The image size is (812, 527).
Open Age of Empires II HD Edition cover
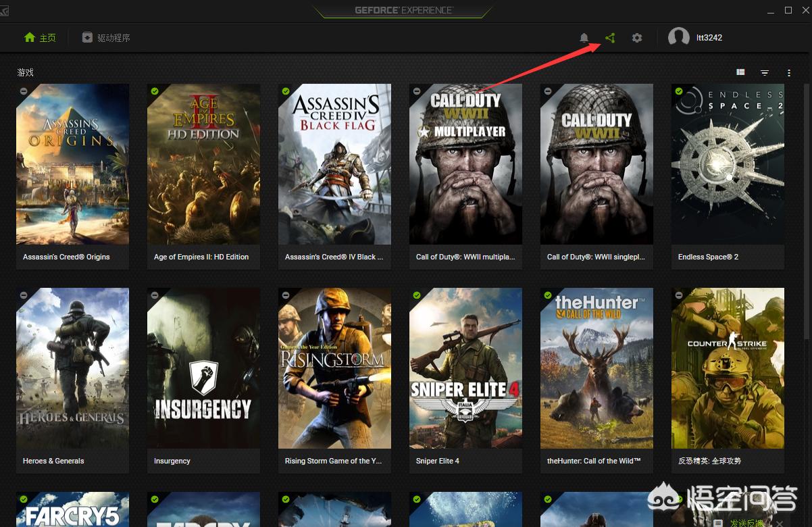[x=203, y=164]
